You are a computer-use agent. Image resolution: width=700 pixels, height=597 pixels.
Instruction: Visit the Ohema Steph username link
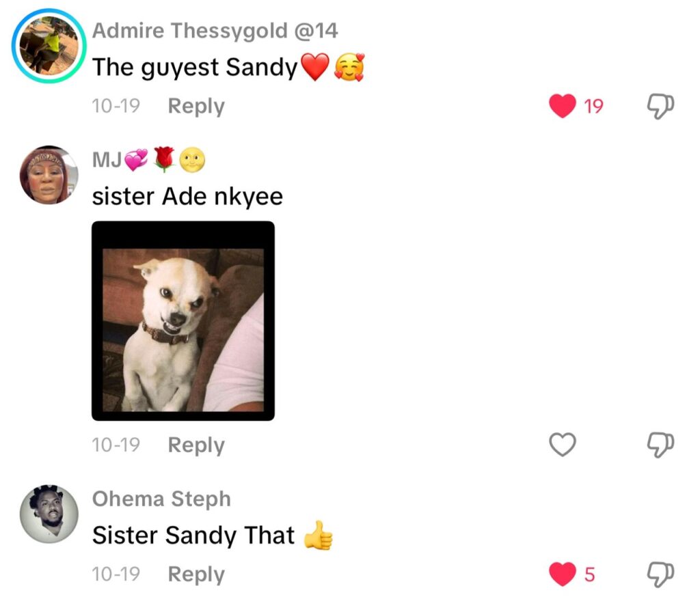161,499
